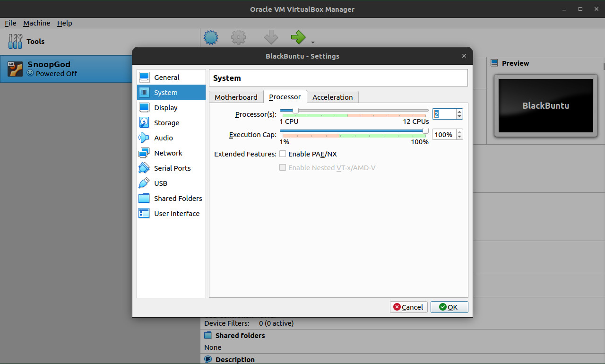Click the BlackBuntu preview thumbnail
The image size is (605, 364).
[x=546, y=105]
